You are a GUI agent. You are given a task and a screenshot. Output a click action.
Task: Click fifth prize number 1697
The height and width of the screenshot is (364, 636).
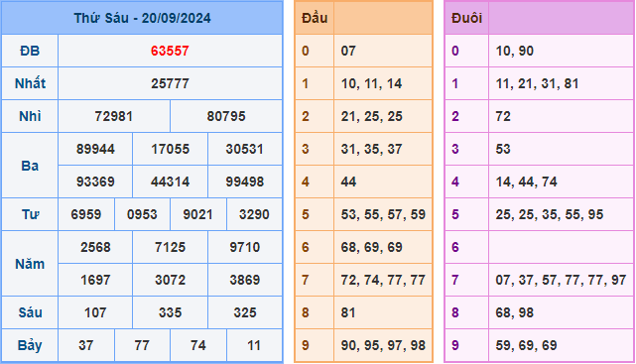(x=95, y=280)
